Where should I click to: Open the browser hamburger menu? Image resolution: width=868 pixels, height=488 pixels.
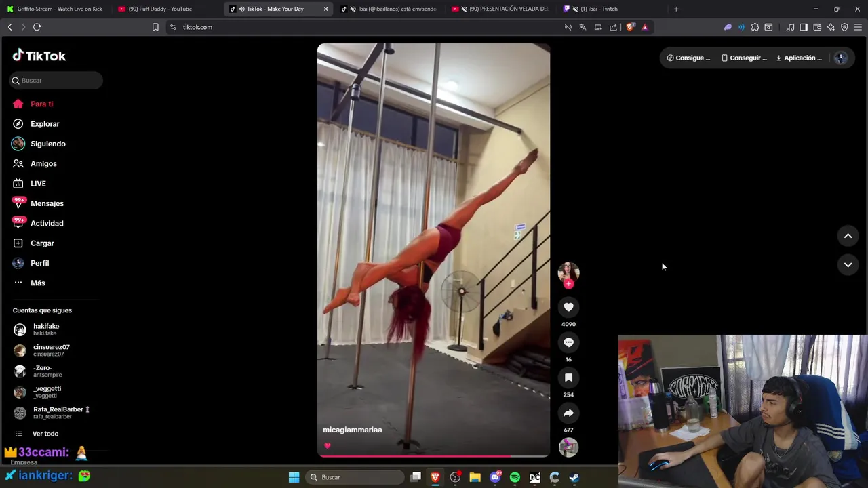pos(858,27)
